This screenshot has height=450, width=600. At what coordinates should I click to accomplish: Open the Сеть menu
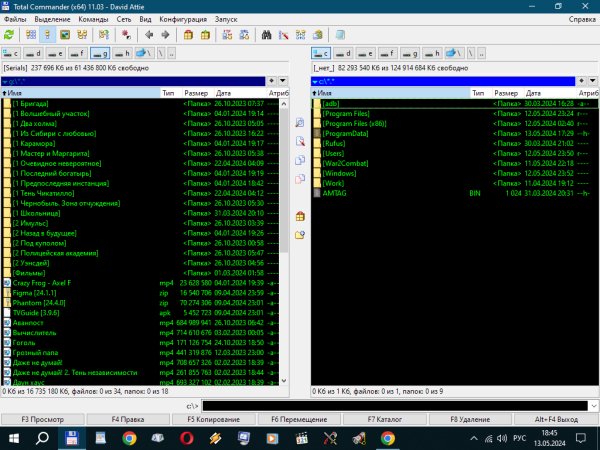click(124, 19)
